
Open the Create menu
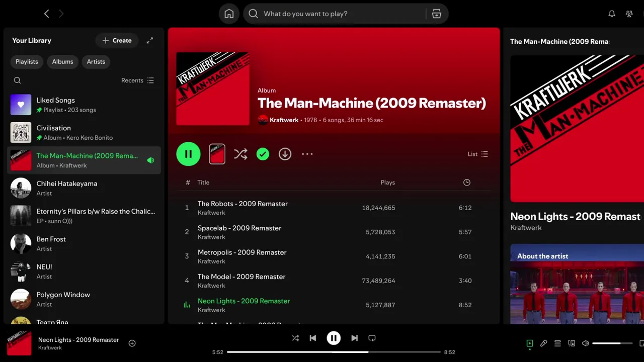point(117,41)
